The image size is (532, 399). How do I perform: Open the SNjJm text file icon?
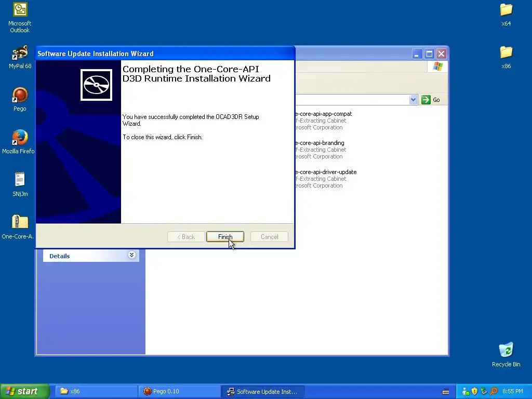(x=20, y=184)
